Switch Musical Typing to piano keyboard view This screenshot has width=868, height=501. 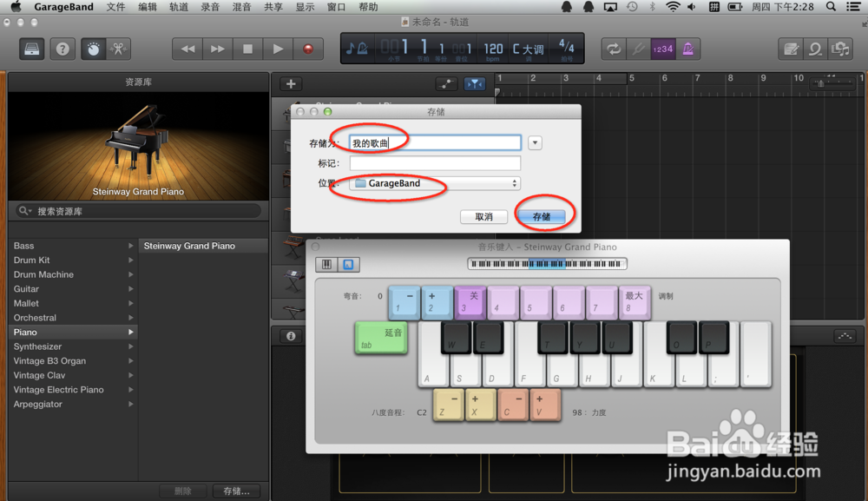pyautogui.click(x=326, y=265)
